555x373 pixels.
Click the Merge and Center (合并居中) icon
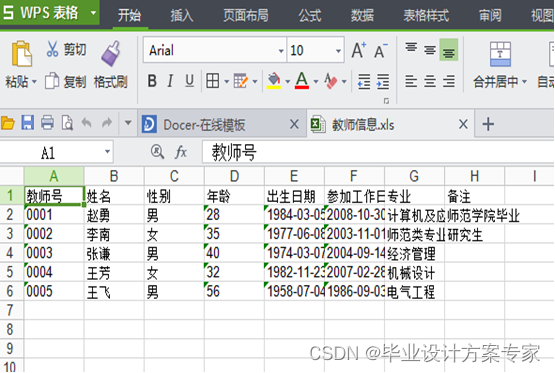tap(500, 54)
